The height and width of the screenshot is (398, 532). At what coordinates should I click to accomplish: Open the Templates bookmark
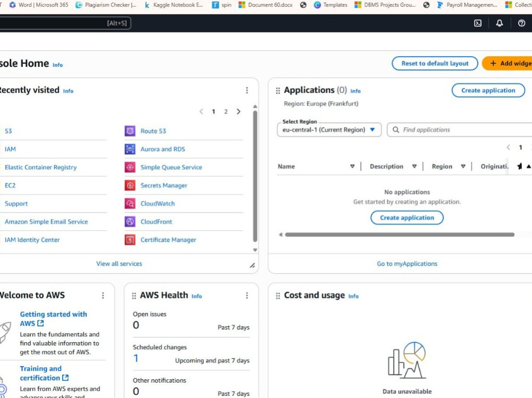pyautogui.click(x=331, y=5)
